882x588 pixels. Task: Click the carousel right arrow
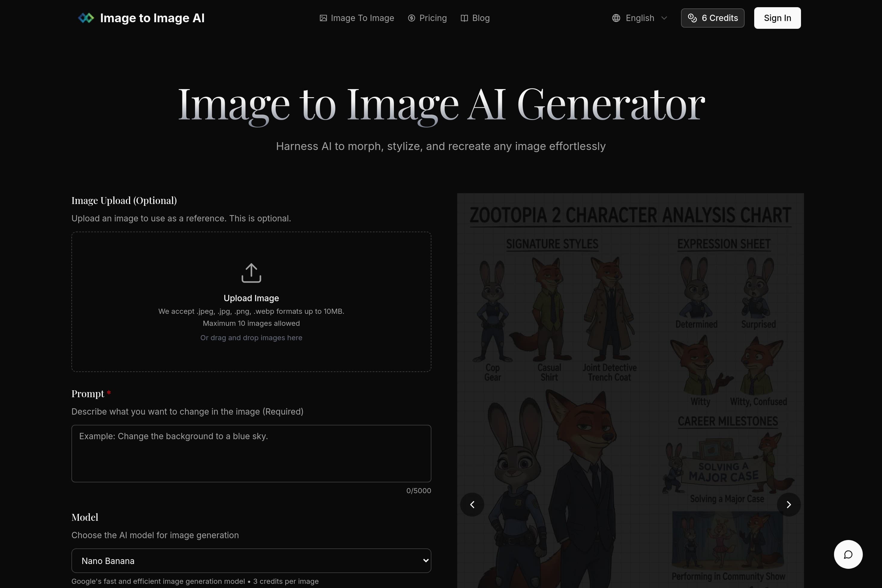click(x=789, y=504)
